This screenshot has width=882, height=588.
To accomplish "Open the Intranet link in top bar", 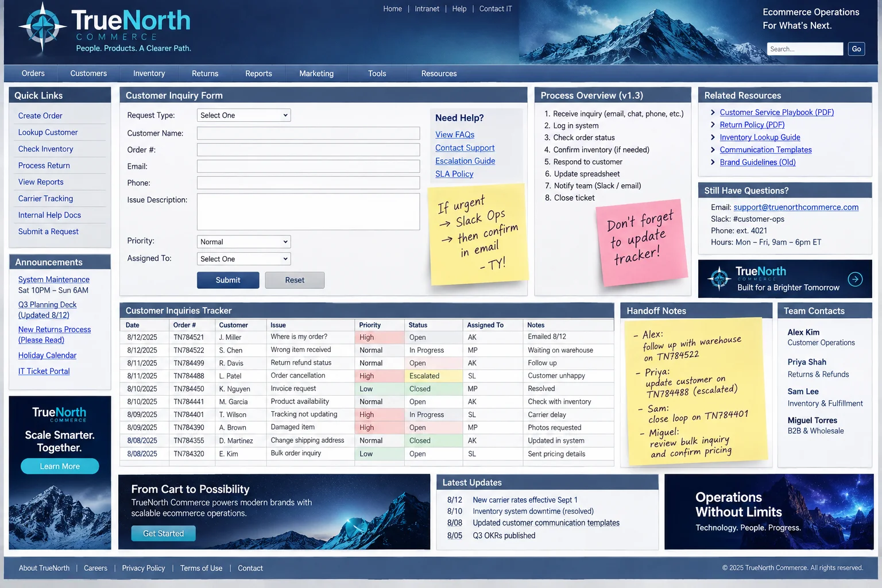I will point(427,9).
